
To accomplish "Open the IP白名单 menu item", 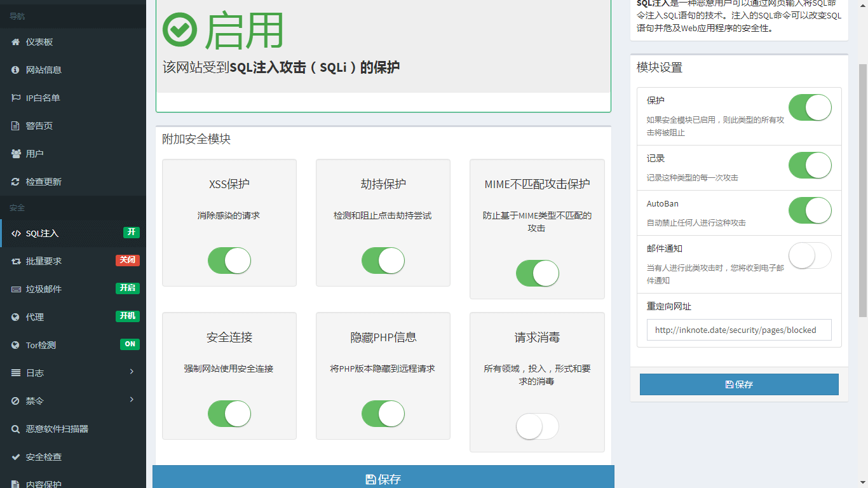I will [73, 98].
